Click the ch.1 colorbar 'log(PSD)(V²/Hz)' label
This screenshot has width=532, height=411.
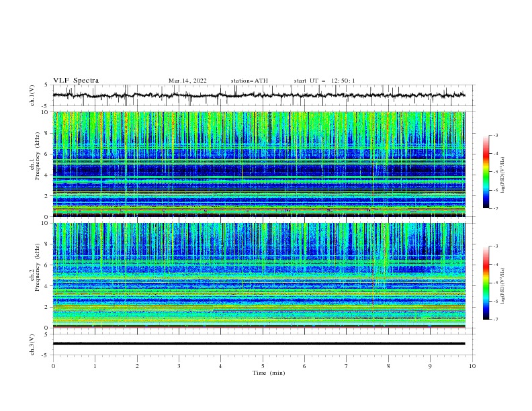coord(503,175)
